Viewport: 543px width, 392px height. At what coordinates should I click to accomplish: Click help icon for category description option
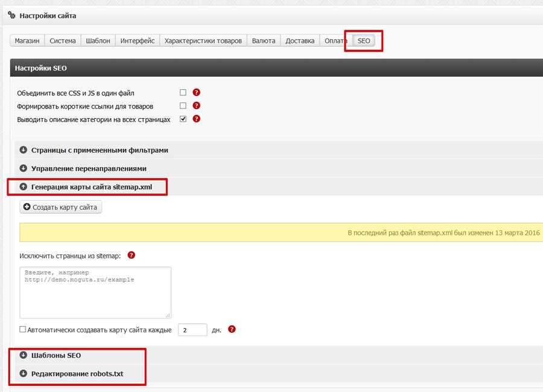pos(196,119)
